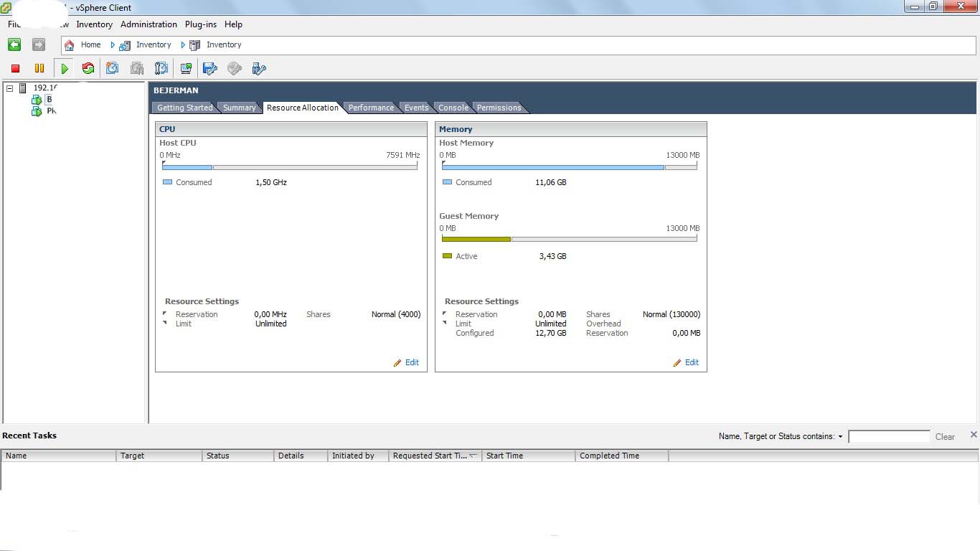
Task: Click the Active memory value 3,43 GB
Action: pos(552,256)
